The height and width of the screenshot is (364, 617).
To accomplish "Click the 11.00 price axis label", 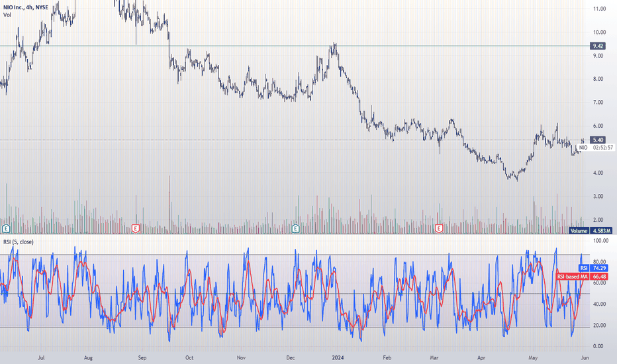I will [599, 9].
